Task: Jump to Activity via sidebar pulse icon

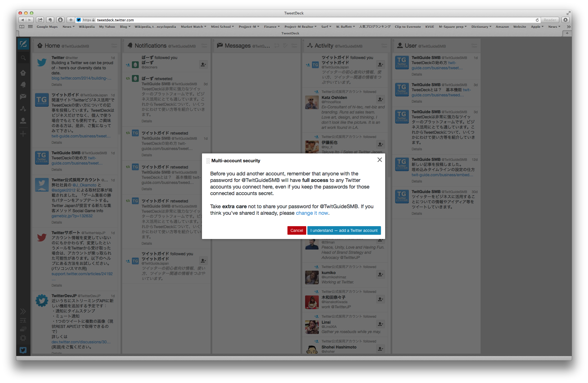Action: click(23, 109)
